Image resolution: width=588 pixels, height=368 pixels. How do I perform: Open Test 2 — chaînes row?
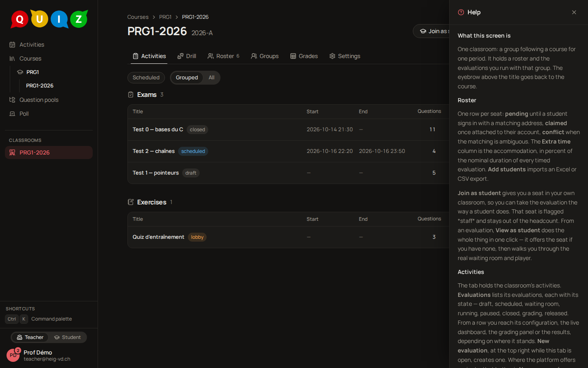(288, 151)
